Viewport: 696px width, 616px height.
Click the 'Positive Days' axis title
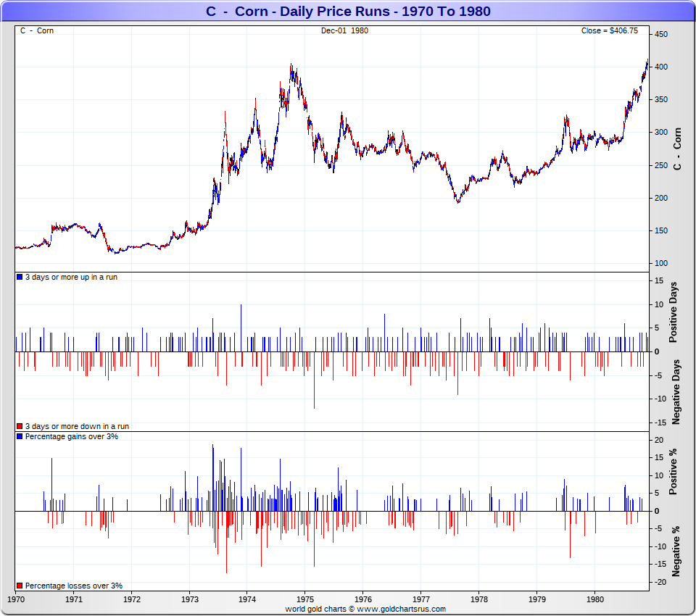(674, 312)
